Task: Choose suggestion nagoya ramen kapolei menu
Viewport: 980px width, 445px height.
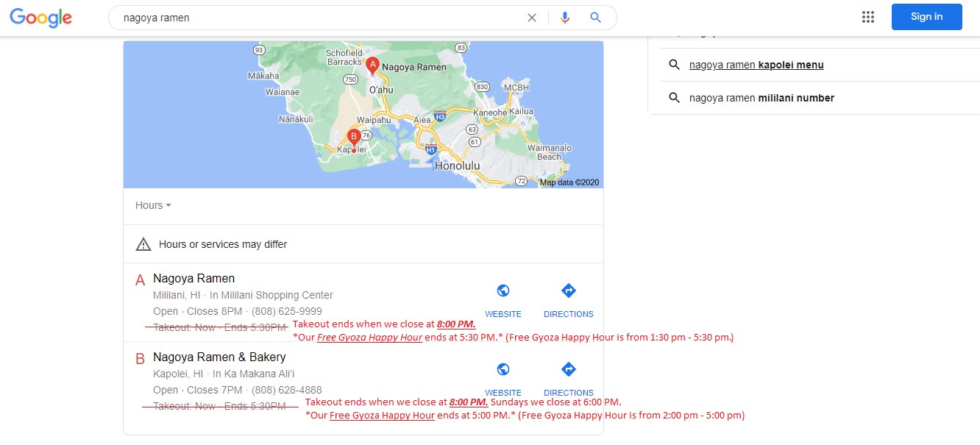Action: (x=756, y=65)
